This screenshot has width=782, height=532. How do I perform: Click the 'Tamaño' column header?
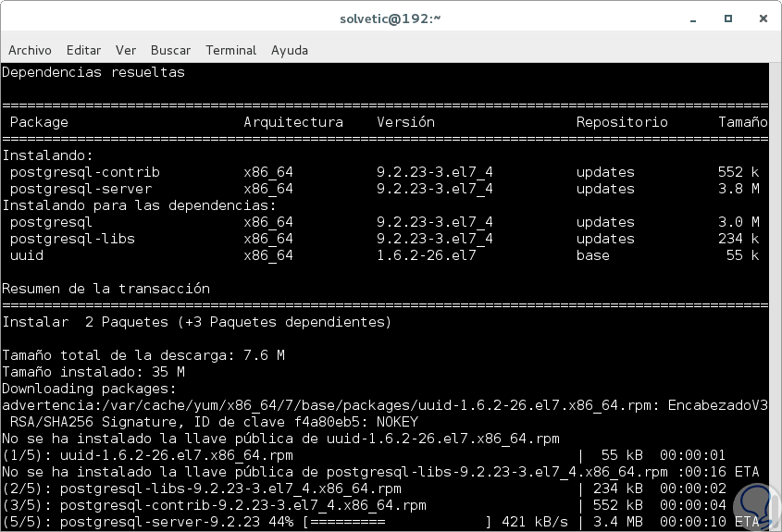pos(742,122)
